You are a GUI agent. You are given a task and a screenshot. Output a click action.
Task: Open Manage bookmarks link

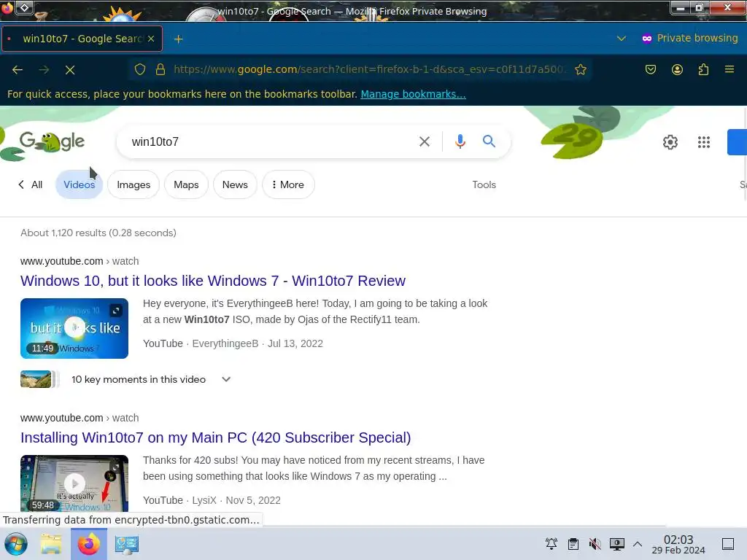pyautogui.click(x=413, y=94)
